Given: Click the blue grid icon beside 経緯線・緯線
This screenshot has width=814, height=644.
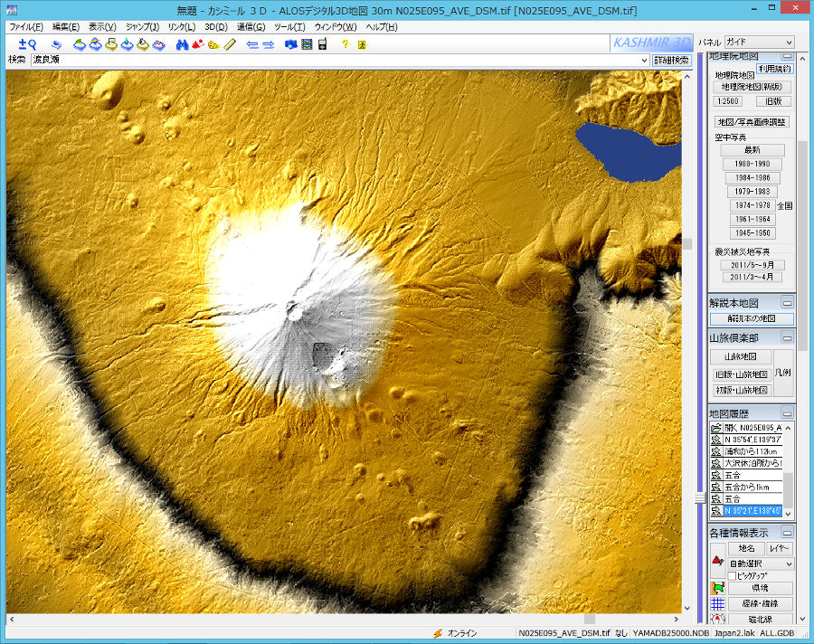Looking at the screenshot, I should [x=717, y=604].
